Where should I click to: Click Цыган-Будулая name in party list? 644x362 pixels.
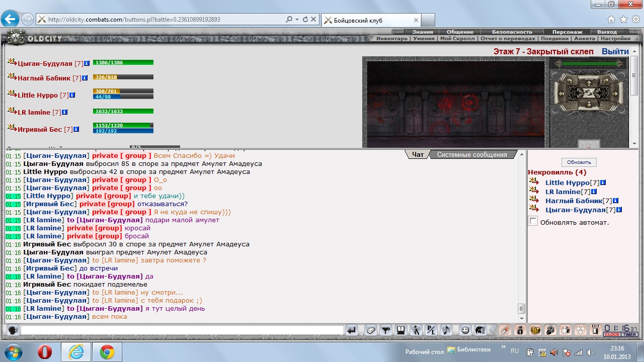[x=45, y=63]
